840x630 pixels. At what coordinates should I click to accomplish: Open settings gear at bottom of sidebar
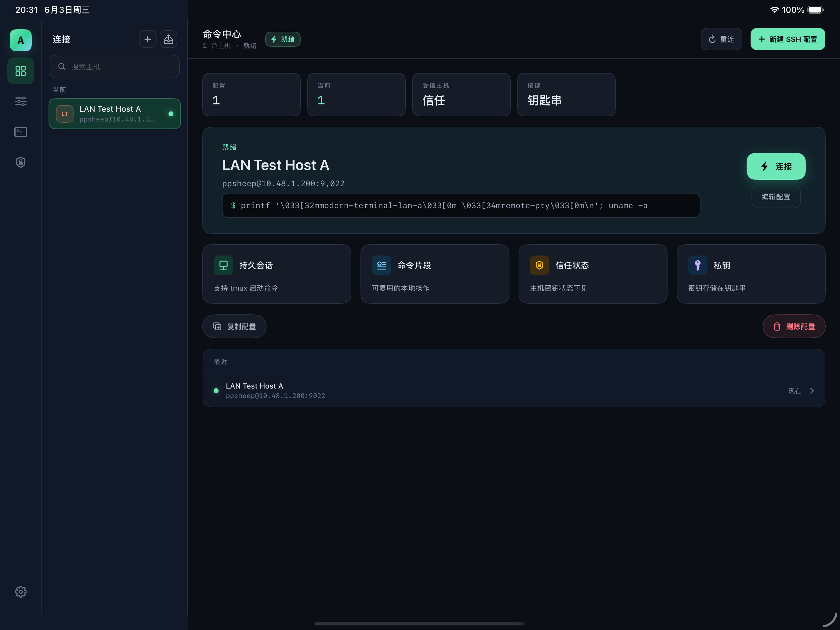(20, 592)
